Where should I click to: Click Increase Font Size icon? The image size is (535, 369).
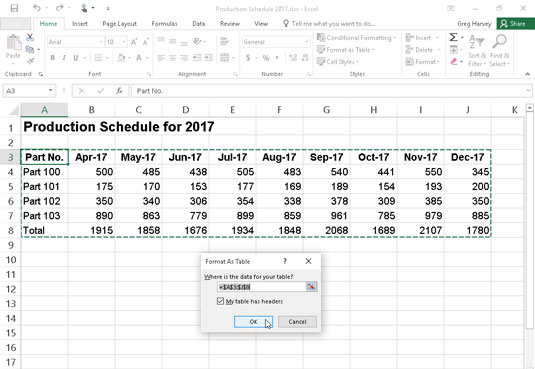click(x=134, y=42)
